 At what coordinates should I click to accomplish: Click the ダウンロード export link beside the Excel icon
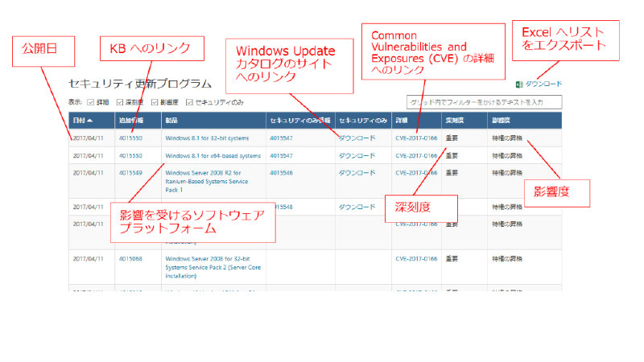click(x=543, y=84)
